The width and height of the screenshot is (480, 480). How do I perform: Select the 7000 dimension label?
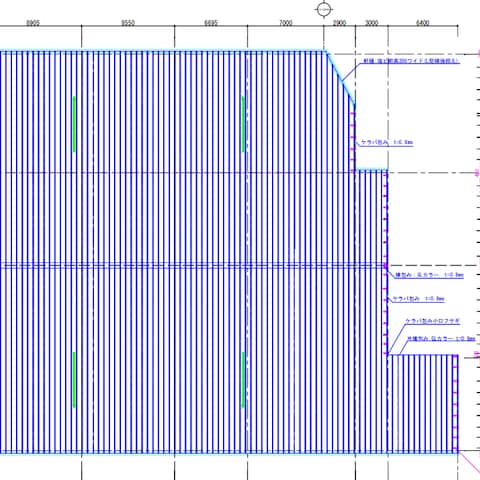point(286,23)
